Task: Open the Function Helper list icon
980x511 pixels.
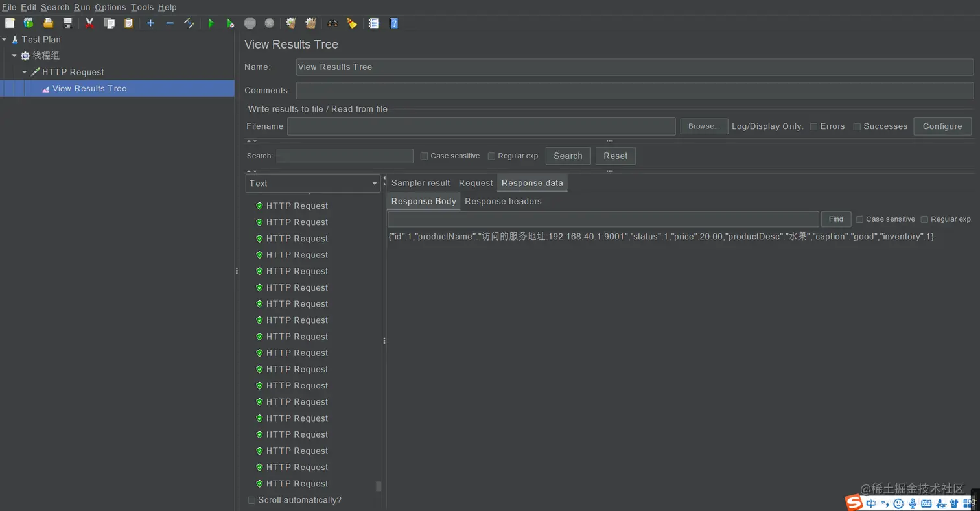Action: coord(373,23)
